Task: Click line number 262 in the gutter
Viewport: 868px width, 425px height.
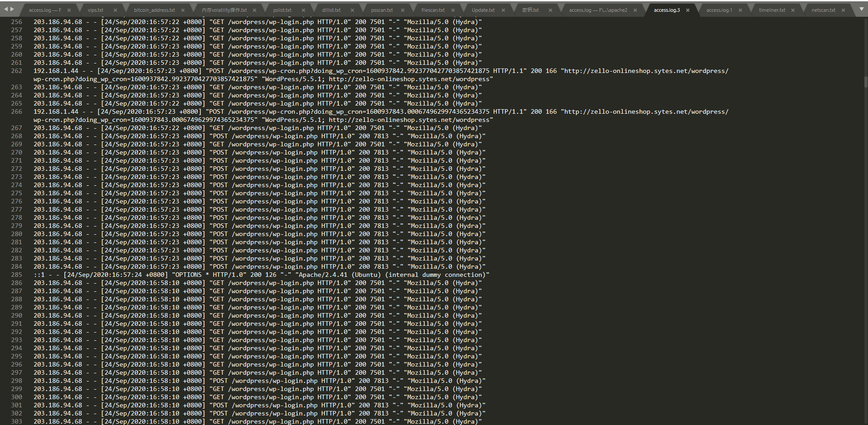Action: click(x=16, y=71)
